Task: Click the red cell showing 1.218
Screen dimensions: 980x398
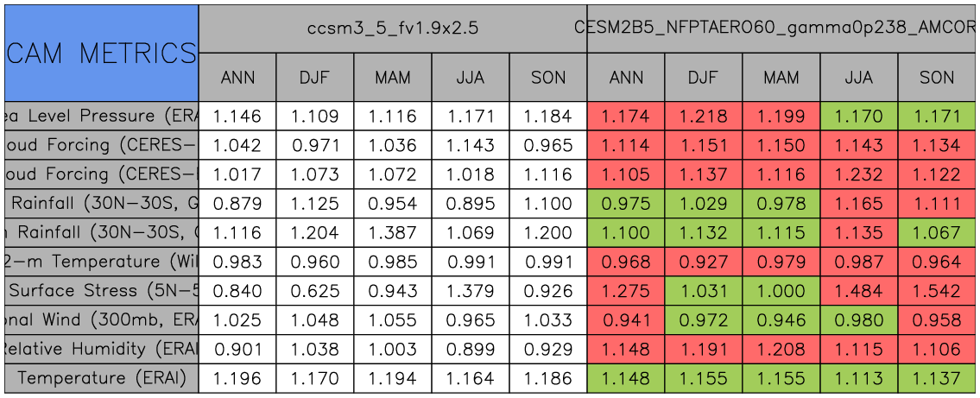Action: tap(704, 116)
